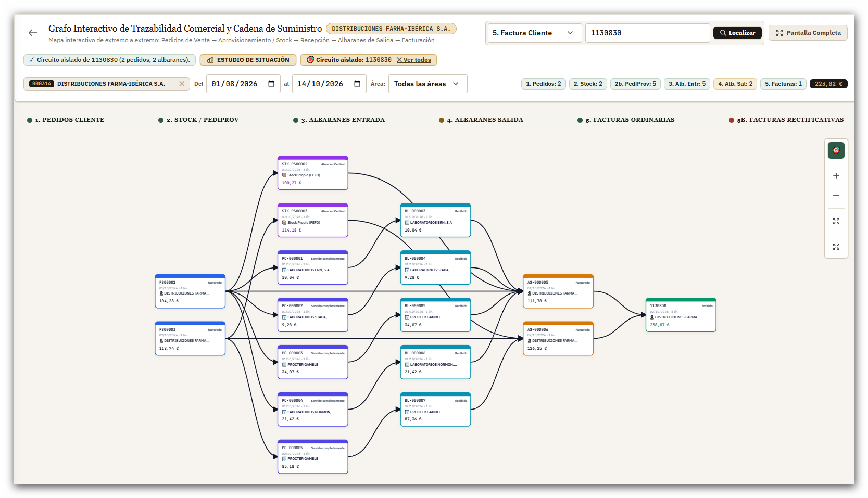
Task: Click the 1. PEDIDOS CLIENTE column header
Action: pyautogui.click(x=66, y=120)
